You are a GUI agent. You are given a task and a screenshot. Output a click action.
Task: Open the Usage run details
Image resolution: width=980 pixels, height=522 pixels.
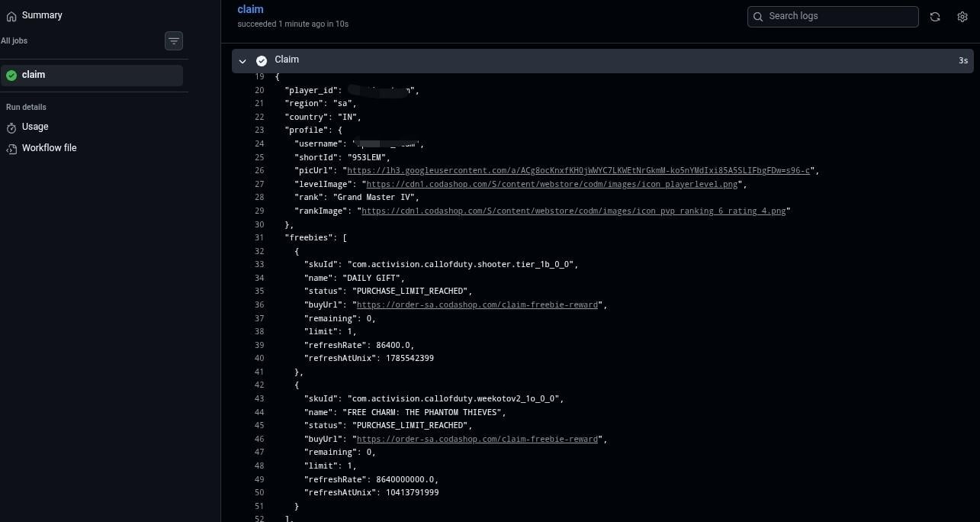tap(35, 127)
